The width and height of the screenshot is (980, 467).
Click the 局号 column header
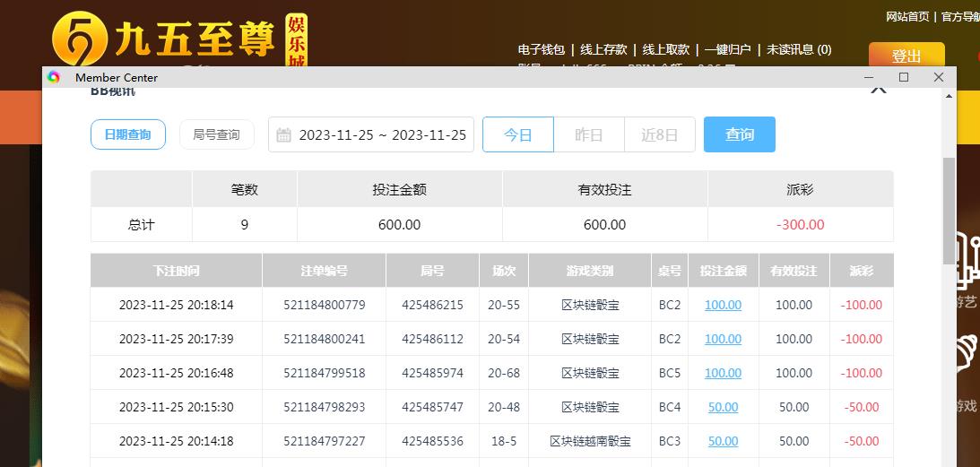pyautogui.click(x=432, y=271)
